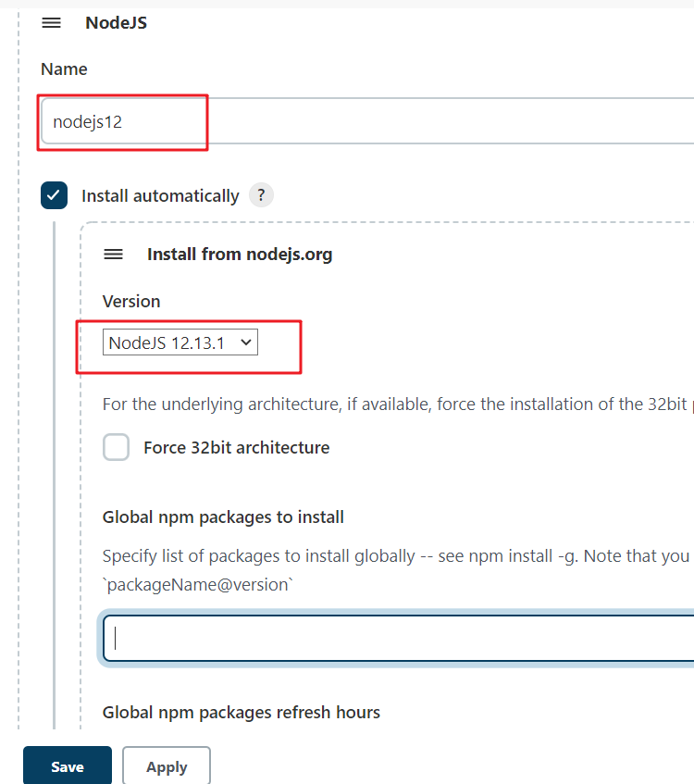Click into the Global npm packages text field
The image size is (694, 784).
tap(398, 639)
